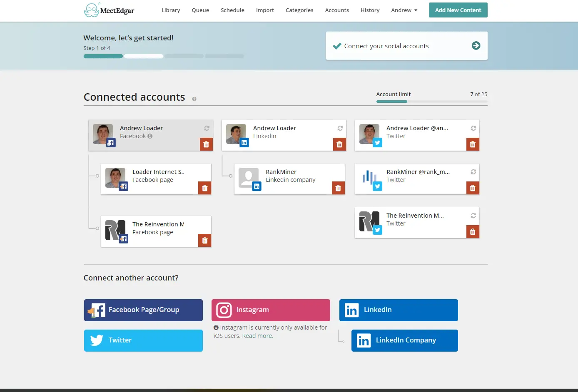Navigate to the Accounts page
The height and width of the screenshot is (392, 578).
point(337,10)
